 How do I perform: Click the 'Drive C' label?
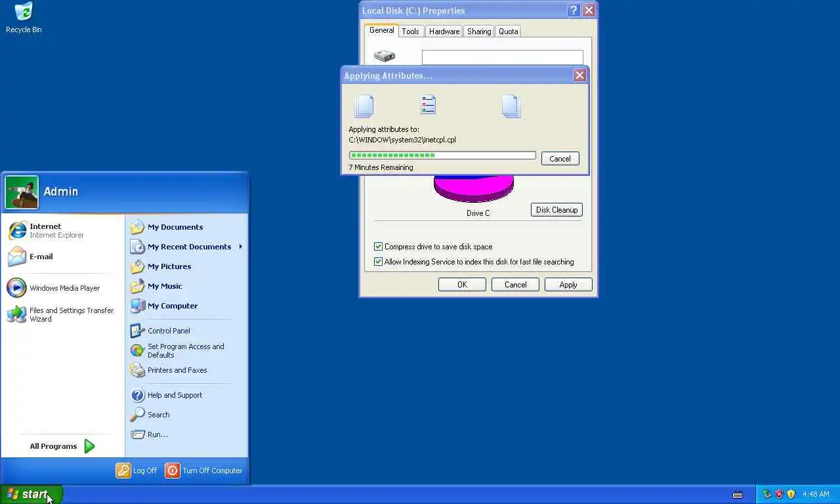(x=478, y=213)
